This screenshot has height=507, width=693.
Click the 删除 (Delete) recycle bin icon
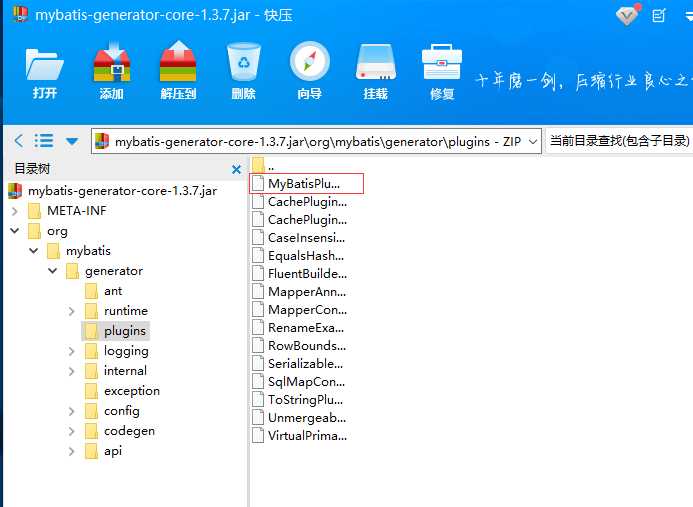pos(244,71)
